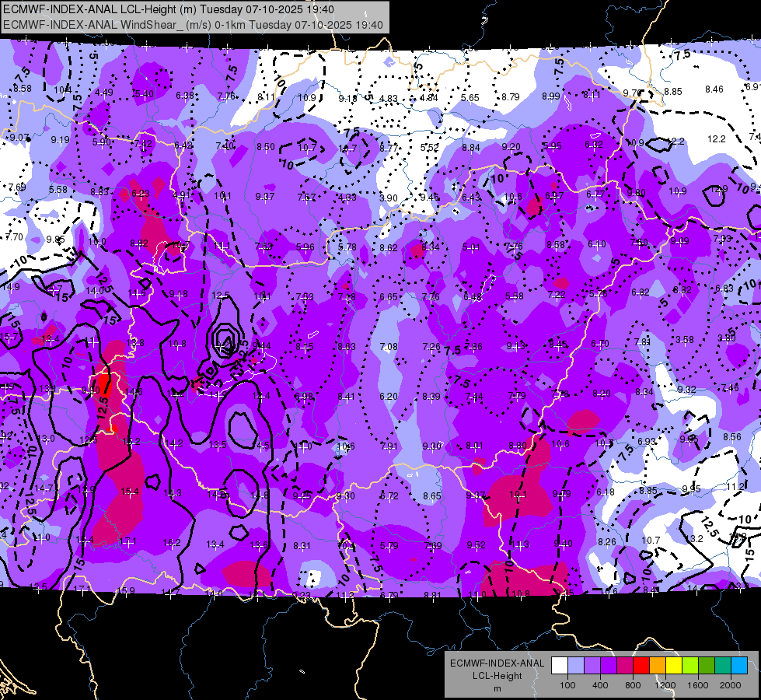Screen dimensions: 761x700
Task: Click the wind shear value '5.90'
Action: coord(101,142)
